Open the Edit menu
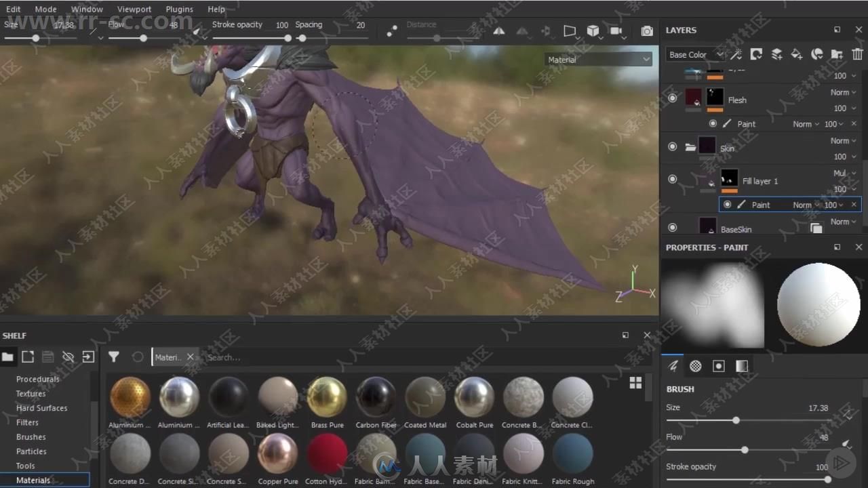 (x=13, y=9)
